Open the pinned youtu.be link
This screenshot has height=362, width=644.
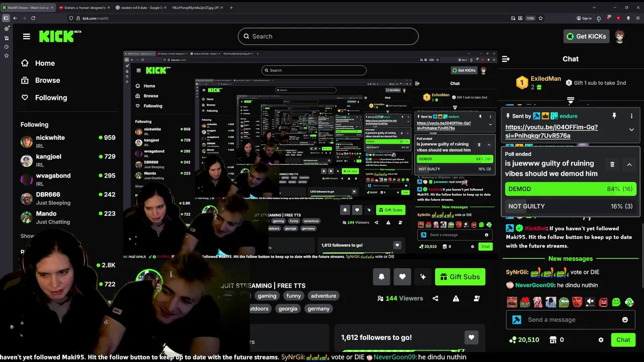coord(551,131)
